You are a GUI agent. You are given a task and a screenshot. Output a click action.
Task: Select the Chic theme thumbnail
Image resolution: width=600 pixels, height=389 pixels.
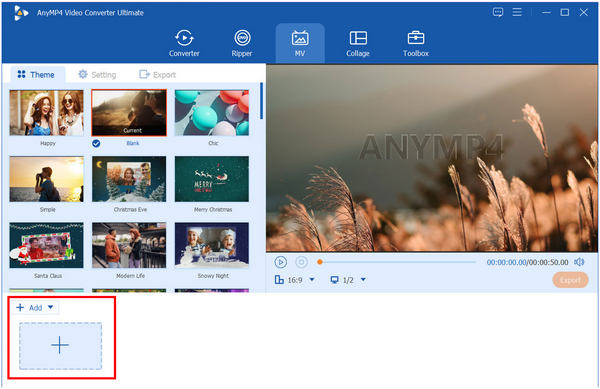212,113
